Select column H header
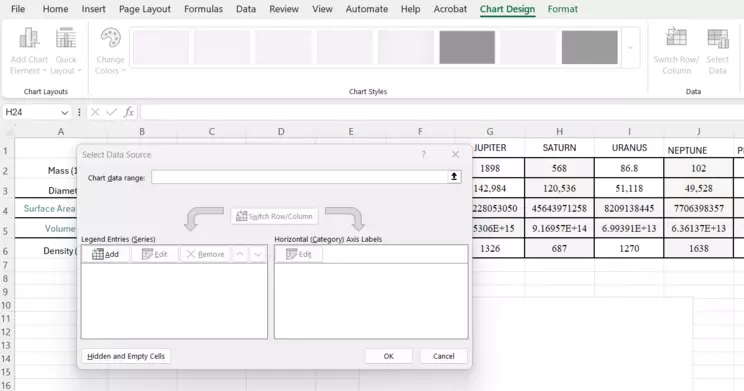The height and width of the screenshot is (391, 744). pos(559,131)
